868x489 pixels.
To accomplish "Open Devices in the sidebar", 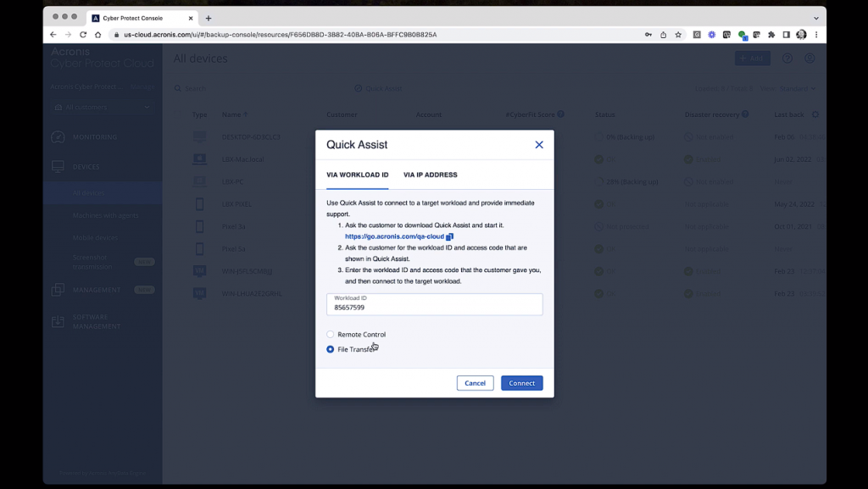I will click(86, 166).
